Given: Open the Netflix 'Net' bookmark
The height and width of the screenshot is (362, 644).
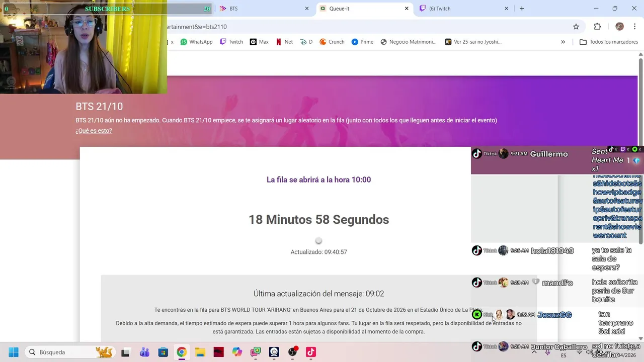Looking at the screenshot, I should click(284, 42).
